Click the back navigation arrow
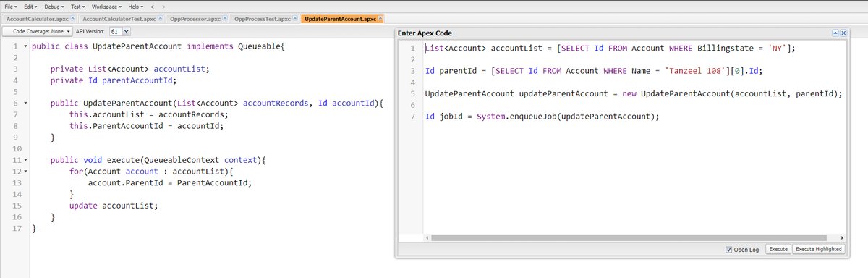The image size is (868, 278). tap(151, 6)
